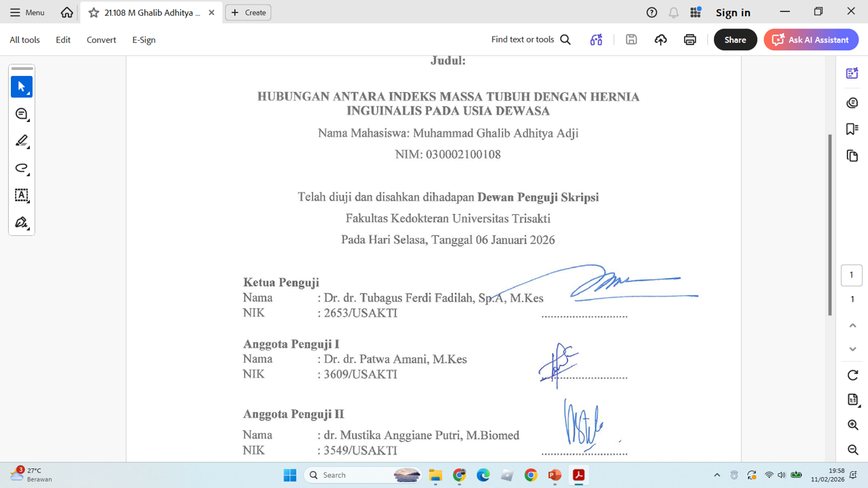Screen dimensions: 868x488
Task: Zoom in on the document page
Action: pos(852,425)
